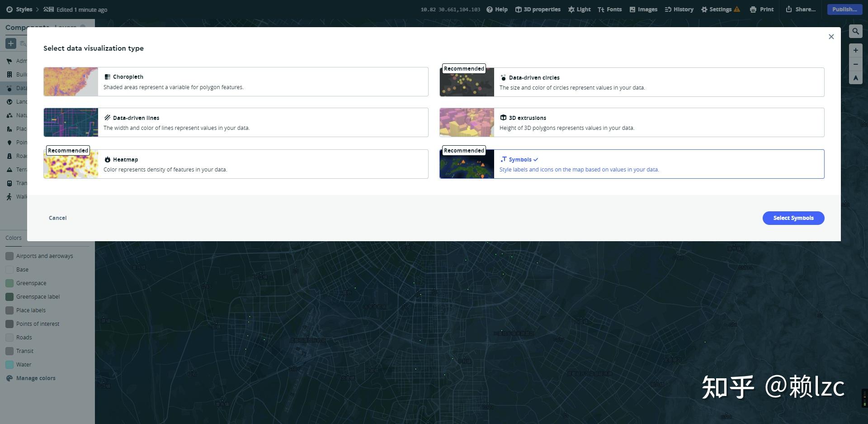868x424 pixels.
Task: Expand the Manage colors option
Action: click(36, 378)
